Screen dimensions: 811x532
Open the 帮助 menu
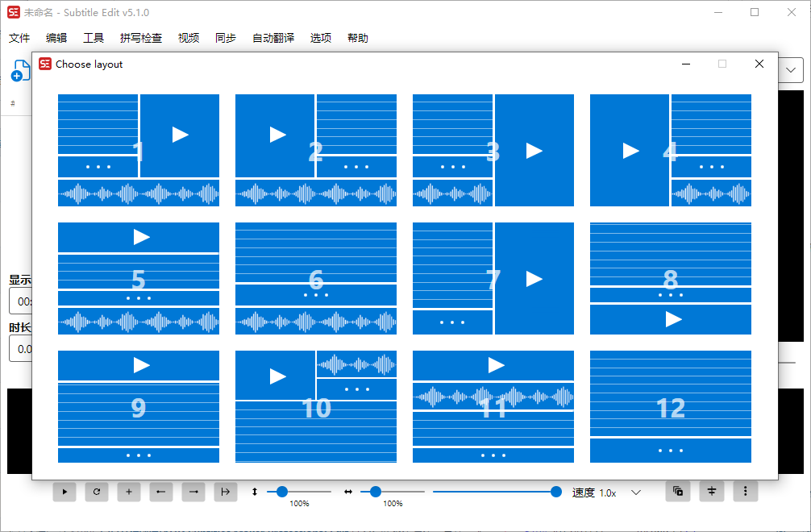(x=358, y=38)
